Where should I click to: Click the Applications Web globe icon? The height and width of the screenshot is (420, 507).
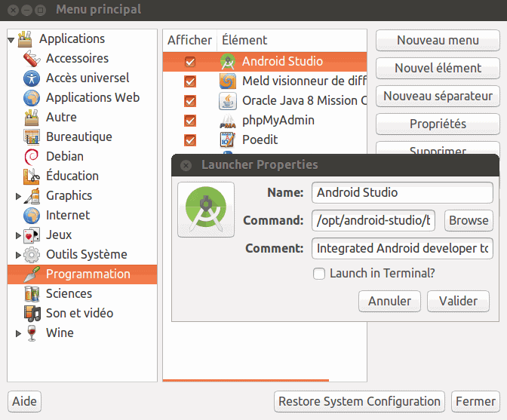[32, 98]
